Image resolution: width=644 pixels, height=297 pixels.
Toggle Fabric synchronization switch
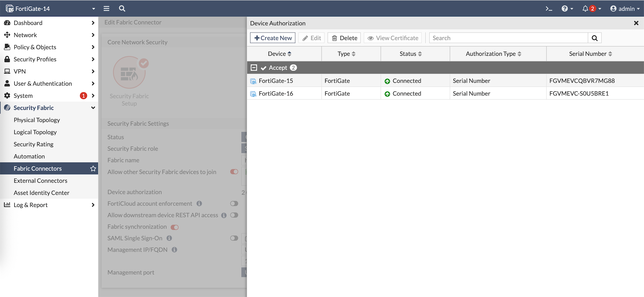[174, 227]
